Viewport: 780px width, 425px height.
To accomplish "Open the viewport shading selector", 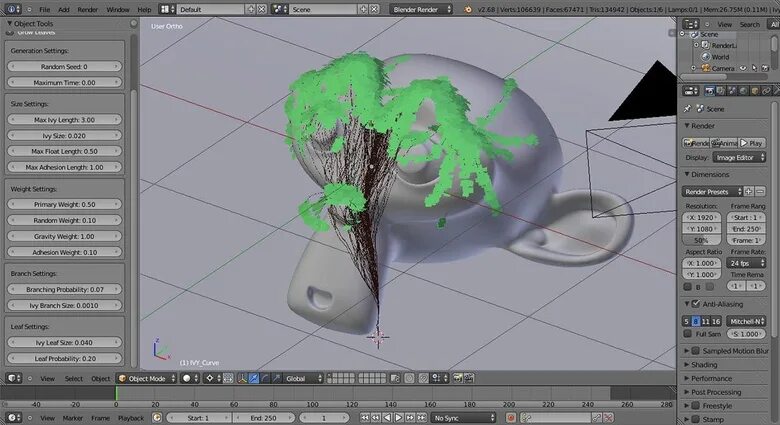I will pyautogui.click(x=190, y=378).
